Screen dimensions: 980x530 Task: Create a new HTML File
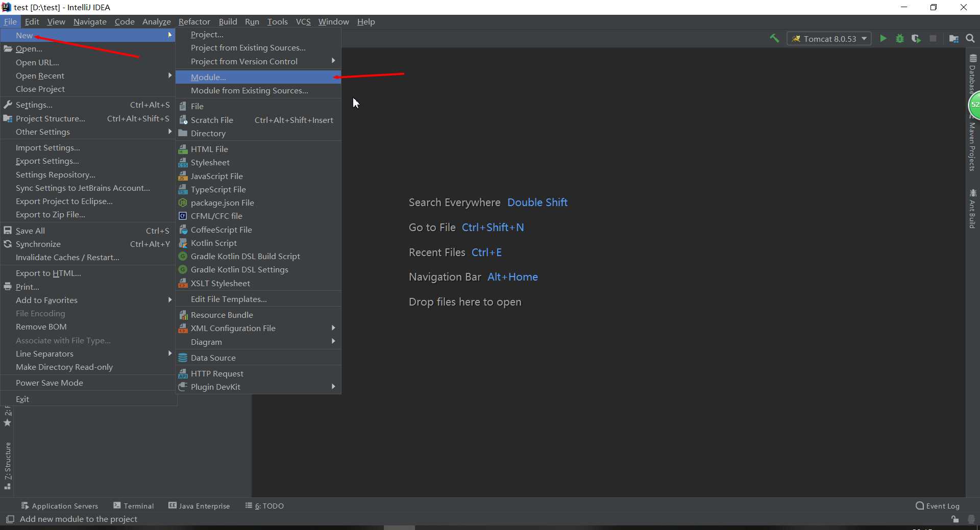click(x=258, y=149)
